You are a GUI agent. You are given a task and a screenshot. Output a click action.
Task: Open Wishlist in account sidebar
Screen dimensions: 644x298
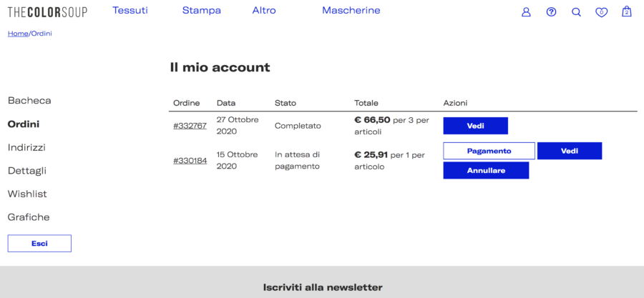[x=27, y=194]
